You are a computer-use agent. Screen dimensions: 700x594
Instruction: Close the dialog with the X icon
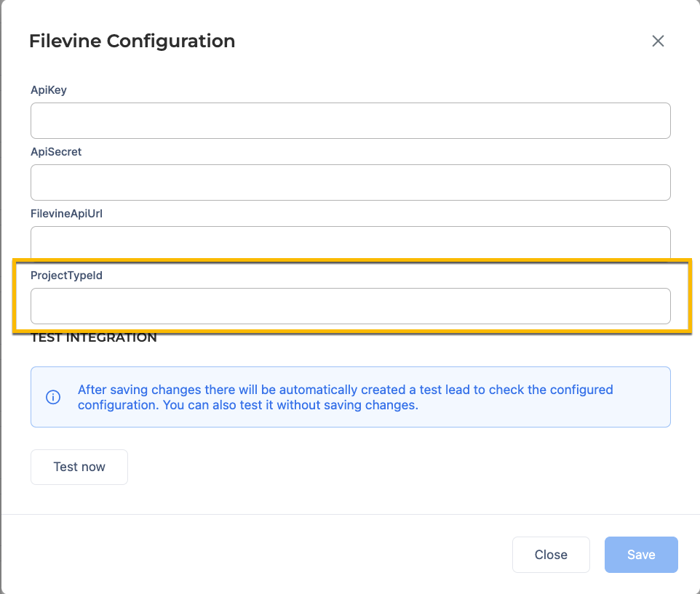pos(658,41)
